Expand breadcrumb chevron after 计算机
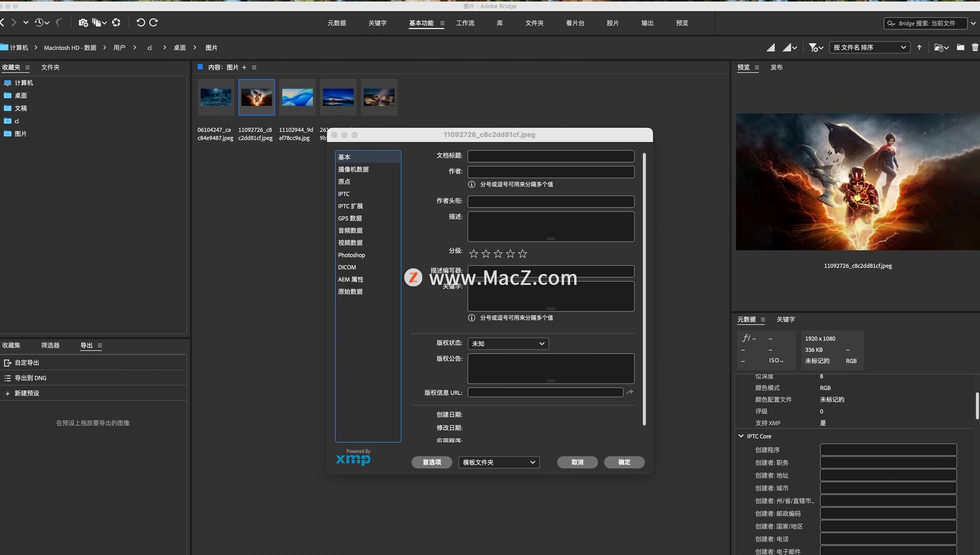Viewport: 980px width, 555px height. click(36, 47)
